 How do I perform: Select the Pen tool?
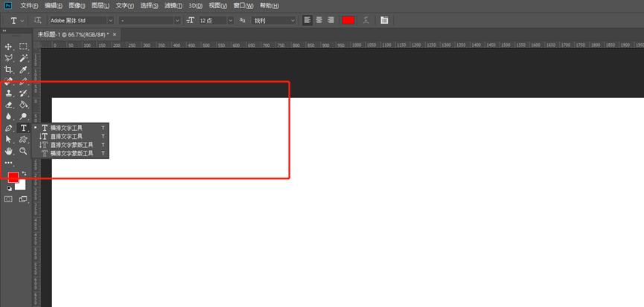point(9,128)
